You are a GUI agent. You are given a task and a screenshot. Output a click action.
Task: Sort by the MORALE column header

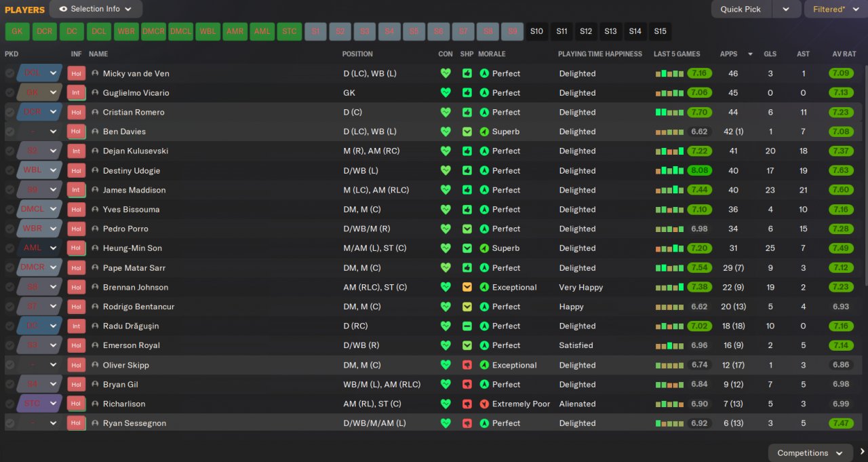click(x=492, y=54)
